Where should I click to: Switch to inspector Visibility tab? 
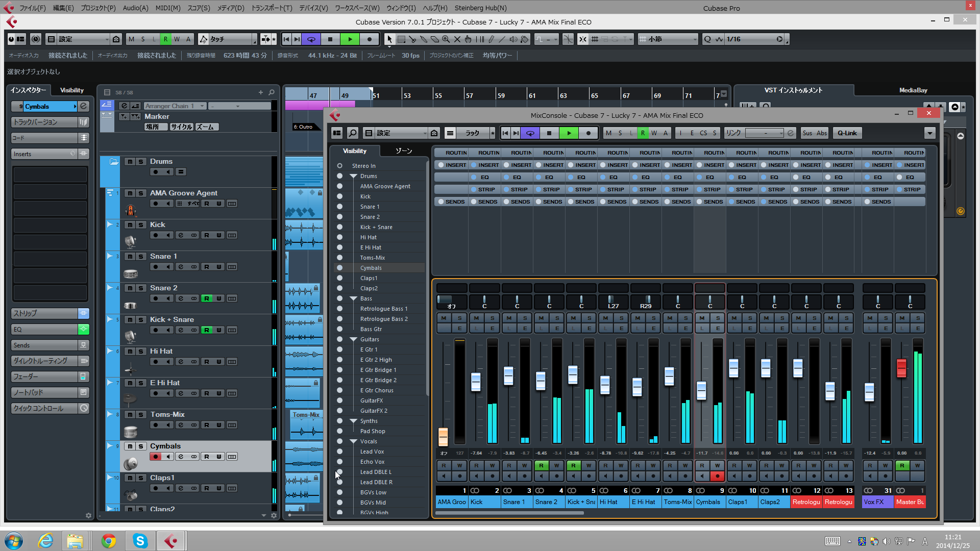tap(72, 90)
